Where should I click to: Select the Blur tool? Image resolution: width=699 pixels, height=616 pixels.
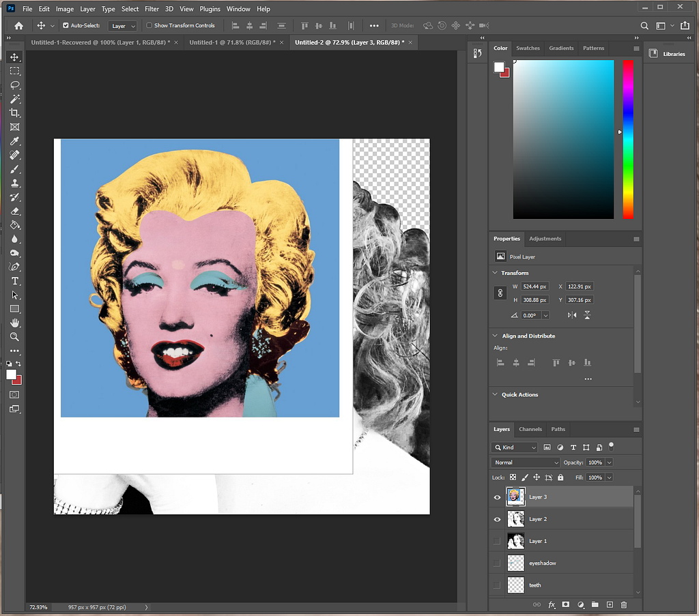coord(15,239)
